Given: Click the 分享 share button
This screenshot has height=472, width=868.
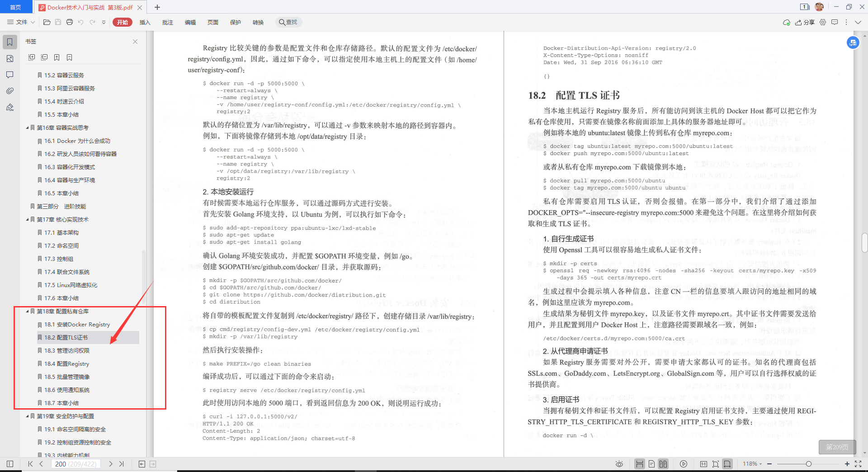Looking at the screenshot, I should click(x=805, y=22).
